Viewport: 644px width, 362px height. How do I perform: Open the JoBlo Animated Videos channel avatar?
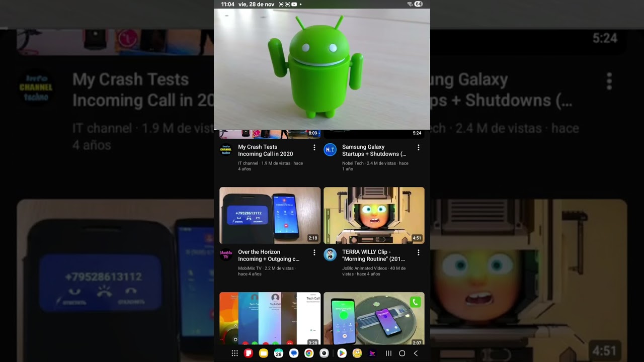[x=330, y=254]
